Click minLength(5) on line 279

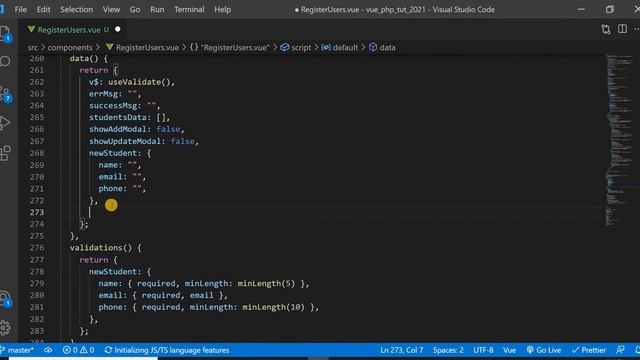point(266,283)
